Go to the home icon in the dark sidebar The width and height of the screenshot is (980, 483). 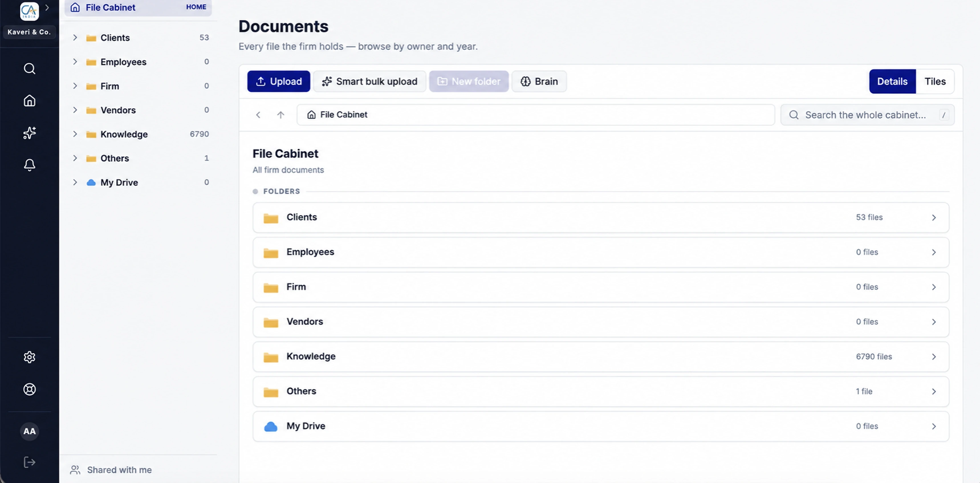[29, 100]
